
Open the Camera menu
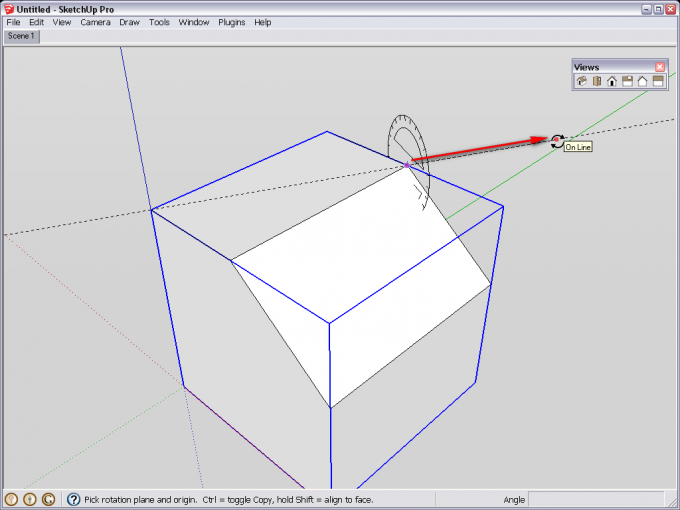pyautogui.click(x=95, y=22)
